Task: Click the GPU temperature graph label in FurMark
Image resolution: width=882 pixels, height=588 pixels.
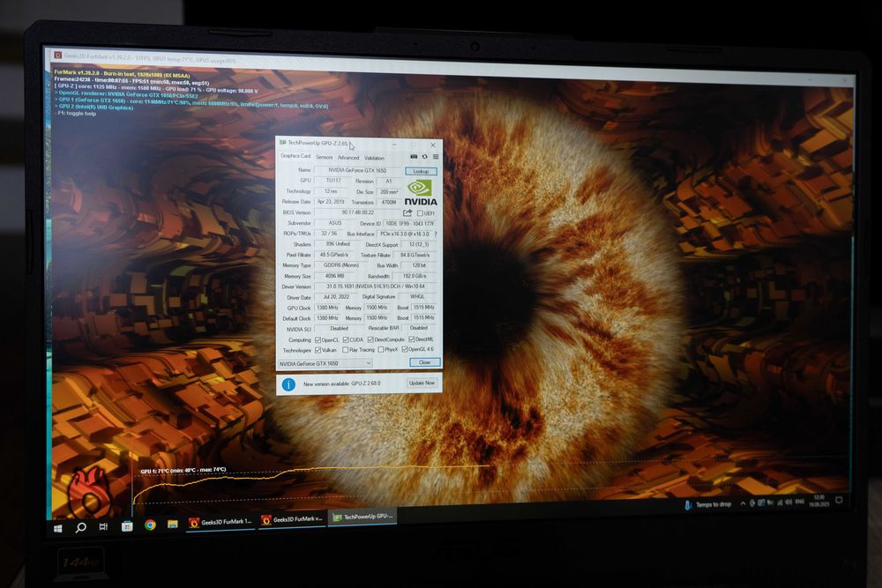Action: point(183,471)
